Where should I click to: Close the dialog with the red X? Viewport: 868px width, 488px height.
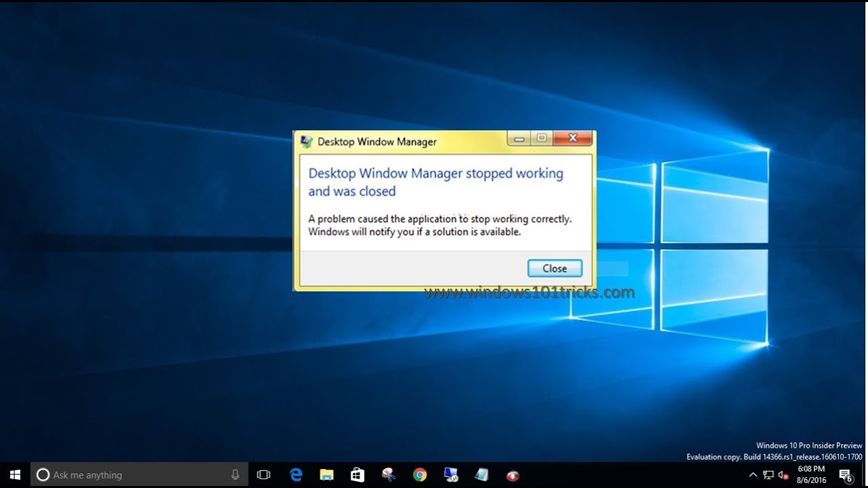(x=573, y=138)
